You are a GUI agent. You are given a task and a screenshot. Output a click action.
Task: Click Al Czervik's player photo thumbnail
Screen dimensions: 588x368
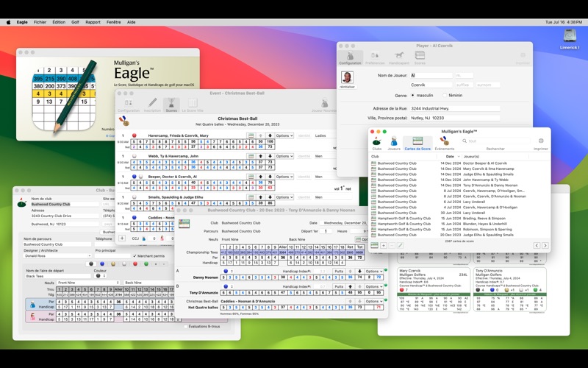click(x=347, y=77)
